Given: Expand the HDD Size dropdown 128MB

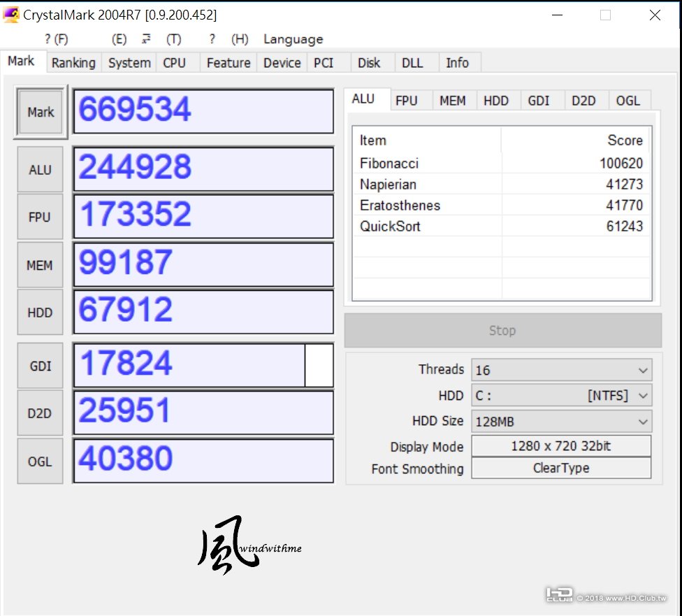Looking at the screenshot, I should click(x=561, y=422).
